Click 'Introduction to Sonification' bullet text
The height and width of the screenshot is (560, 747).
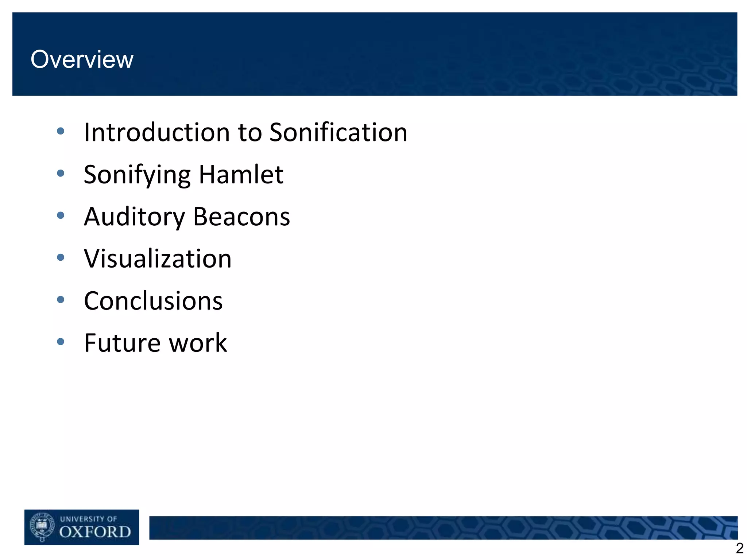(245, 132)
